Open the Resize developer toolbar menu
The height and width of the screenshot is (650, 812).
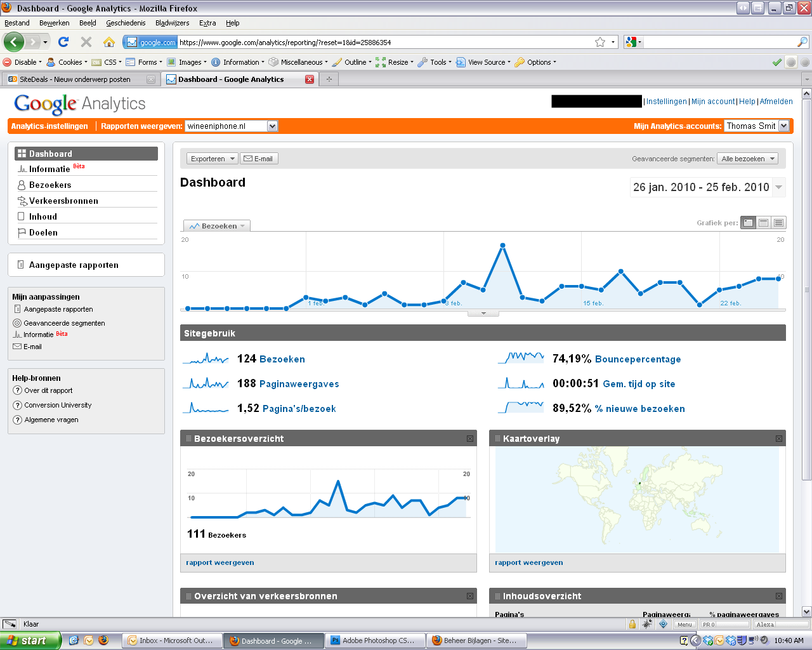coord(395,62)
